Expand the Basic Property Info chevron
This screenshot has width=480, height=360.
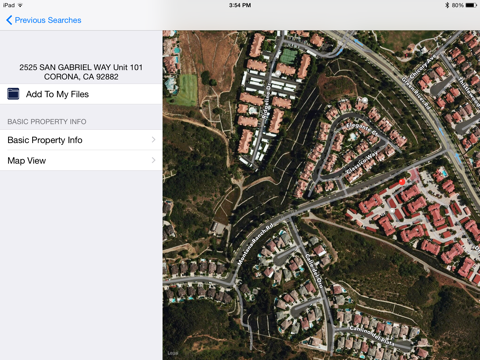coord(153,140)
